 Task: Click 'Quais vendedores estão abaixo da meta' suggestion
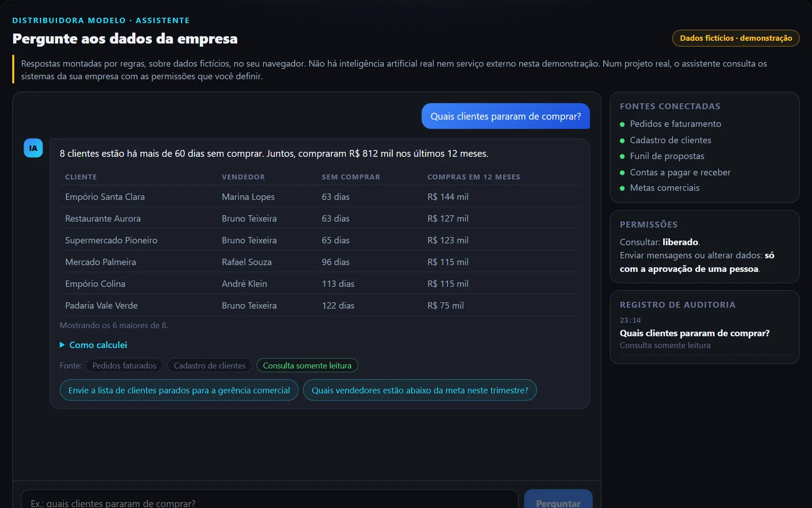[420, 390]
